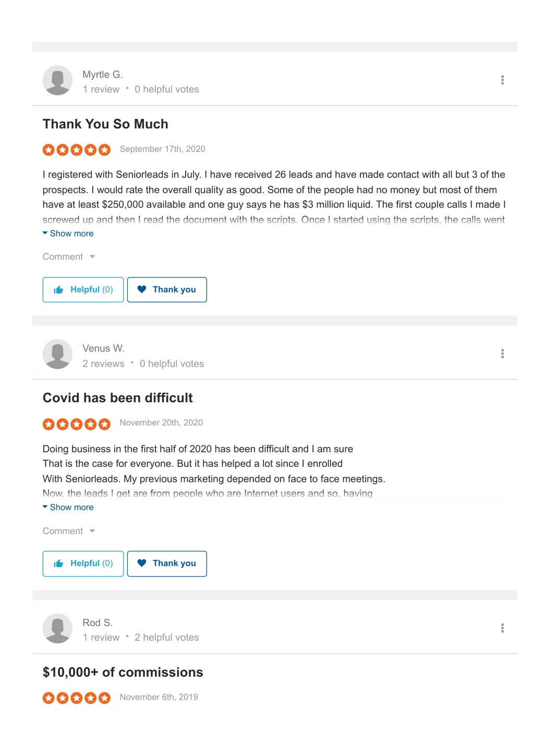Image resolution: width=534 pixels, height=756 pixels.
Task: Open the Myrtle G. reviewer name link
Action: point(103,75)
